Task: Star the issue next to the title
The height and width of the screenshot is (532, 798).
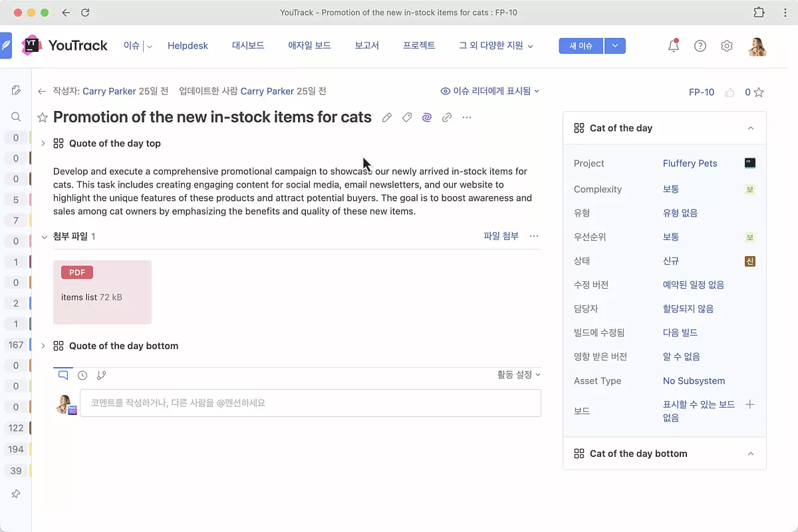Action: (x=43, y=118)
